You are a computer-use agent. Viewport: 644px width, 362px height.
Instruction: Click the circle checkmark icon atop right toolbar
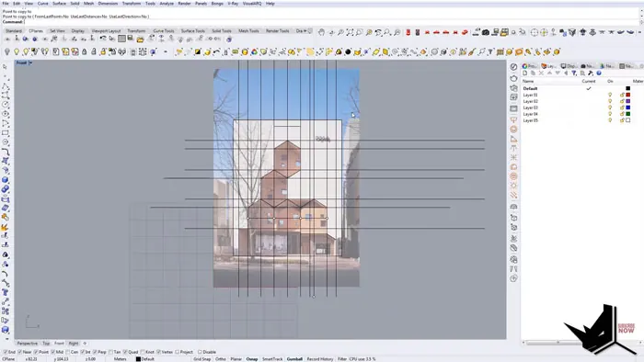pos(513,67)
